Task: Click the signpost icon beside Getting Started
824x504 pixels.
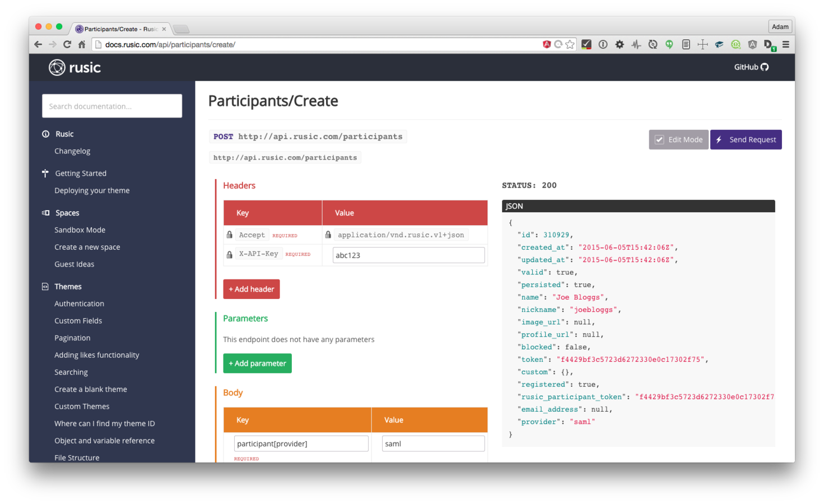Action: [x=45, y=173]
